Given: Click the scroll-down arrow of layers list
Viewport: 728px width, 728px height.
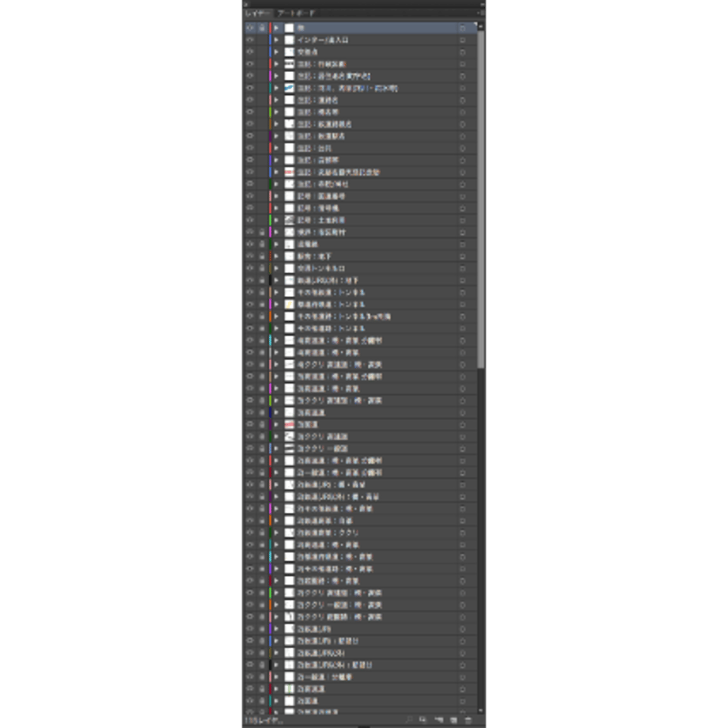Looking at the screenshot, I should pyautogui.click(x=481, y=711).
